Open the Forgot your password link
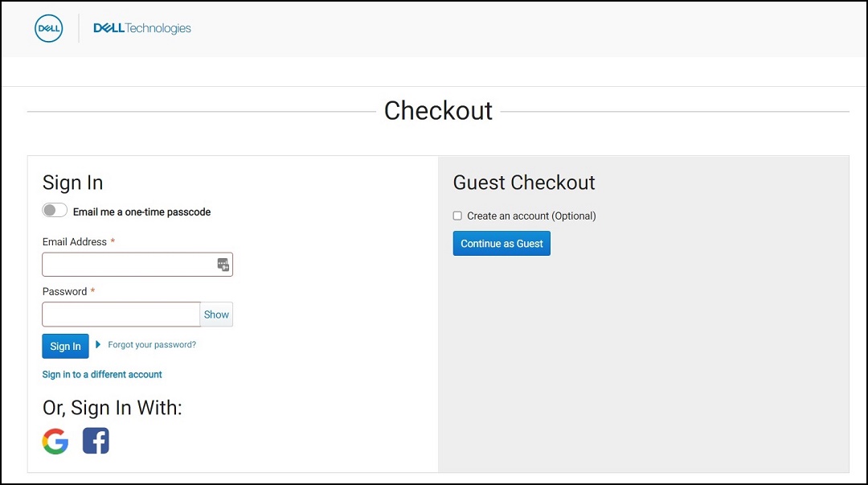 (150, 344)
